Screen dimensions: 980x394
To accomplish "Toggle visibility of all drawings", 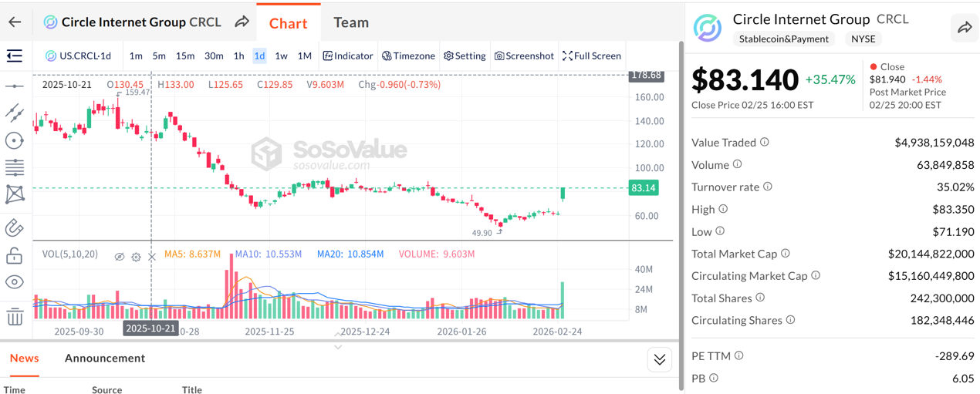I will [14, 282].
